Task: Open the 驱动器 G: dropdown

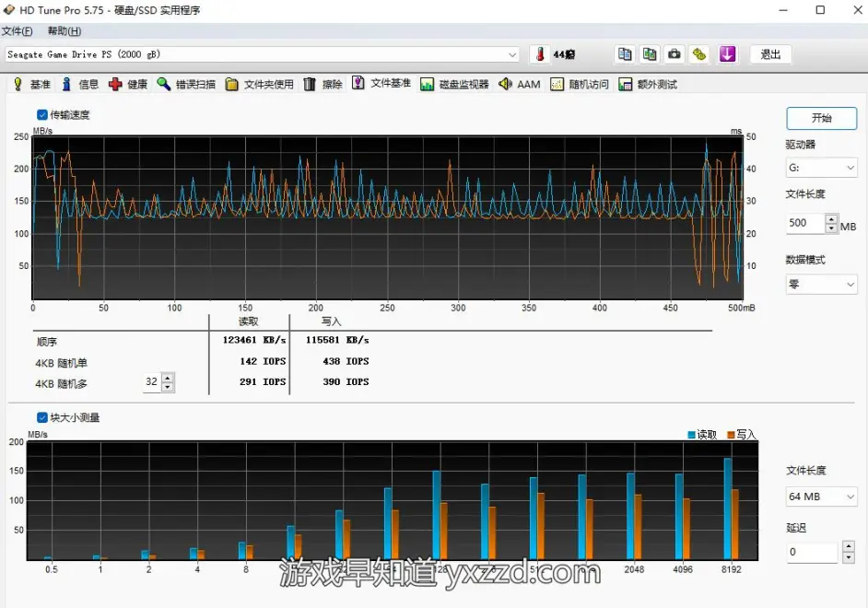Action: (x=821, y=168)
